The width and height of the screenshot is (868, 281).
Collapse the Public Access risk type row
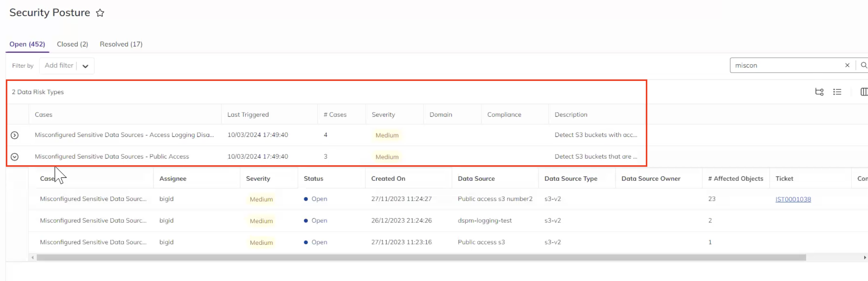[x=14, y=157]
